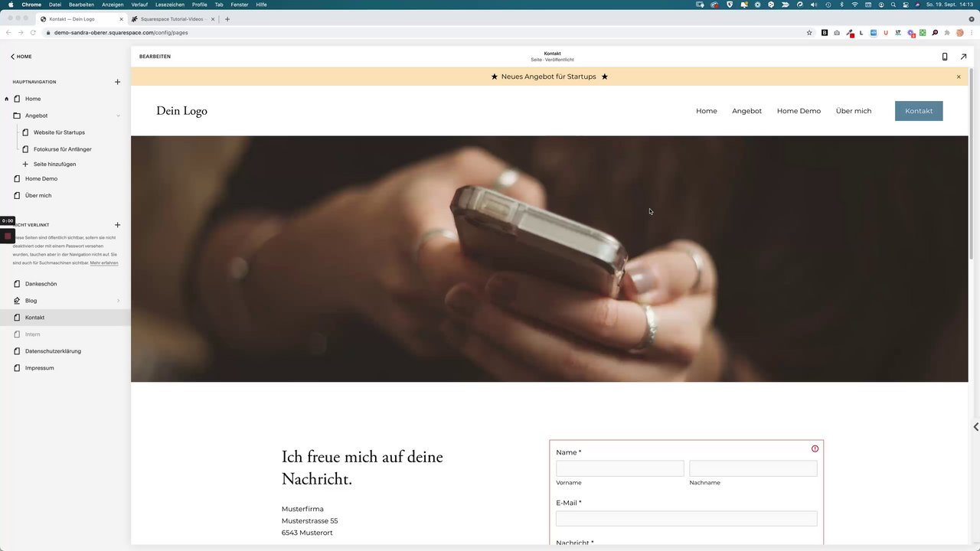Click the expand full preview arrow icon

(963, 57)
